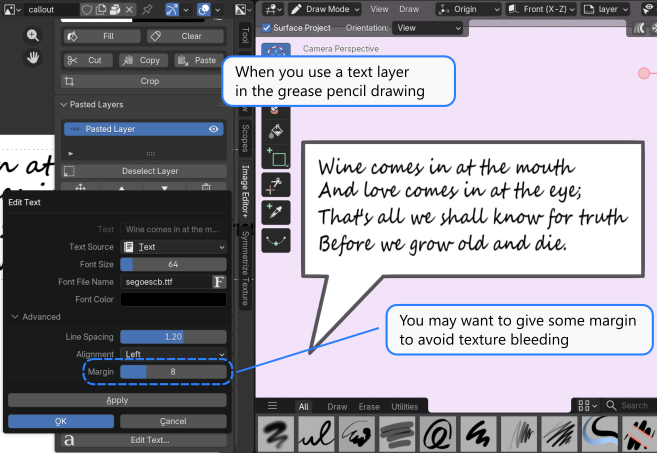Switch to the Erase brushes tab
The width and height of the screenshot is (657, 453).
click(369, 406)
